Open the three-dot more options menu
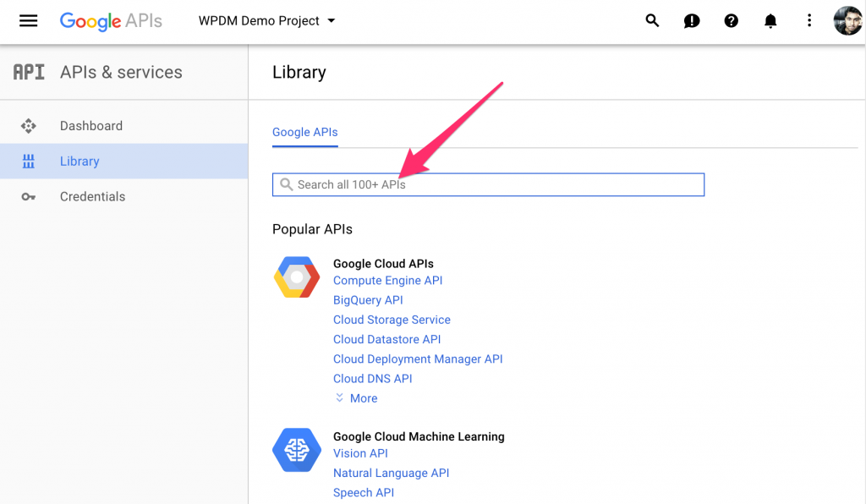This screenshot has height=504, width=866. (x=809, y=21)
